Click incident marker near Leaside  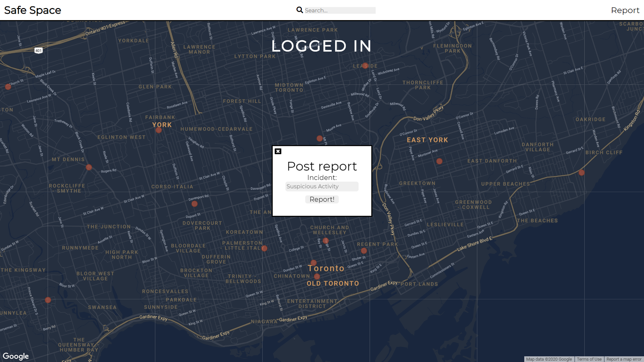pos(365,66)
